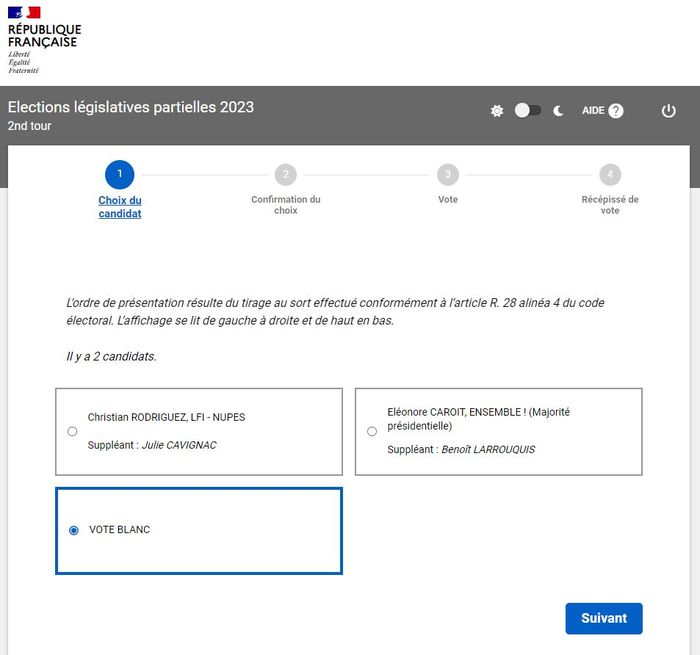
Task: Go to step 2 circle Confirmation
Action: (286, 174)
